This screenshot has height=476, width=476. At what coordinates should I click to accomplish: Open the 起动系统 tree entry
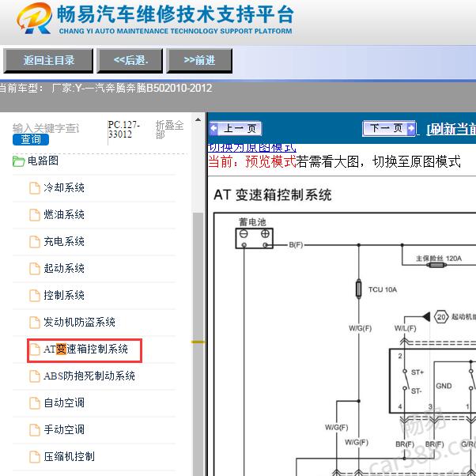pyautogui.click(x=64, y=268)
